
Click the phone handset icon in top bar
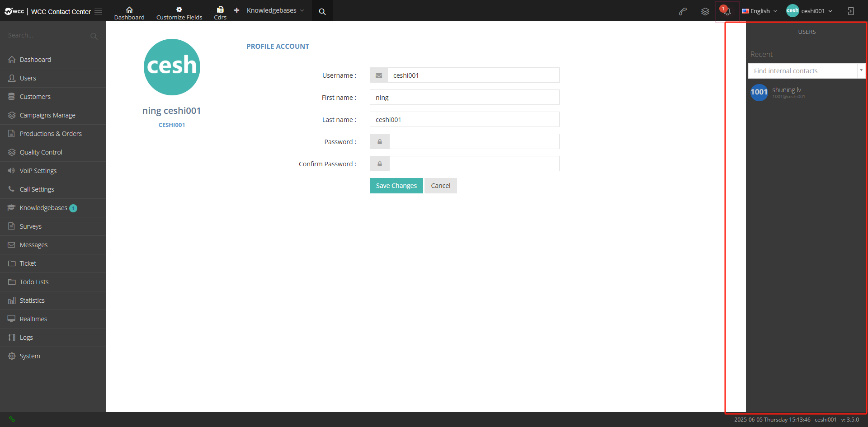pos(683,11)
